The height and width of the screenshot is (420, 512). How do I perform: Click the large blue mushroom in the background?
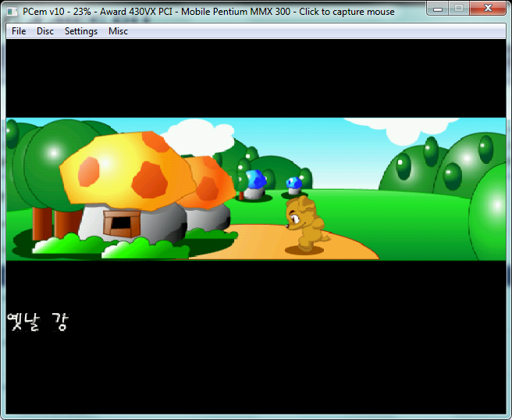254,184
